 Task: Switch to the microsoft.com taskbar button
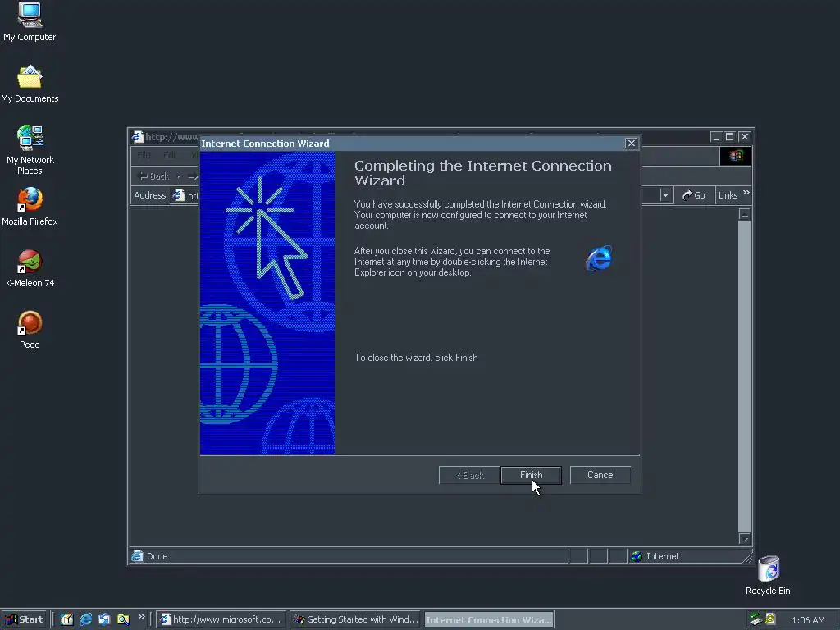tap(221, 619)
